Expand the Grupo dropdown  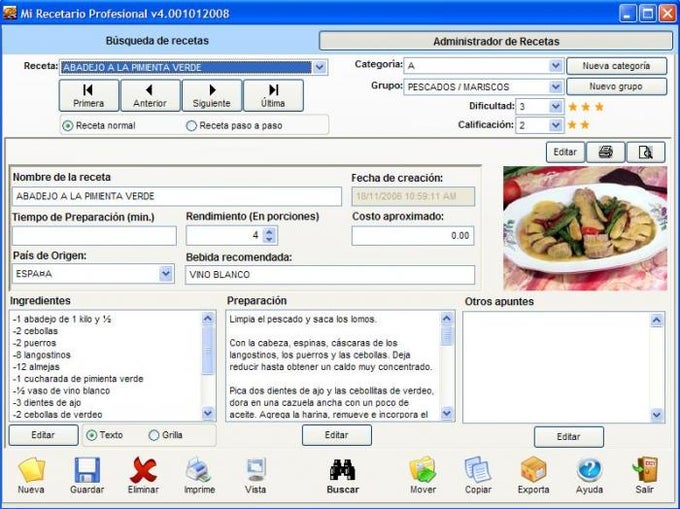556,87
